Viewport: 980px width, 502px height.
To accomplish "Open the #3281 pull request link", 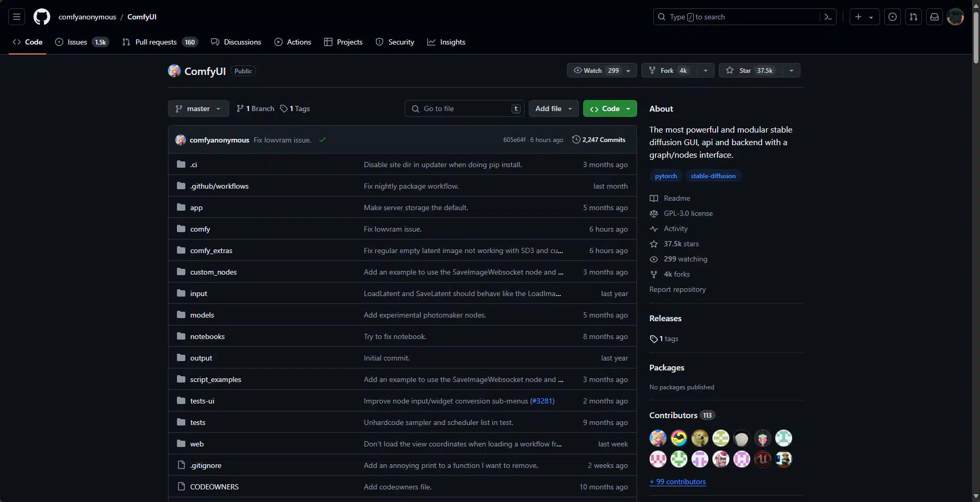I will point(542,401).
